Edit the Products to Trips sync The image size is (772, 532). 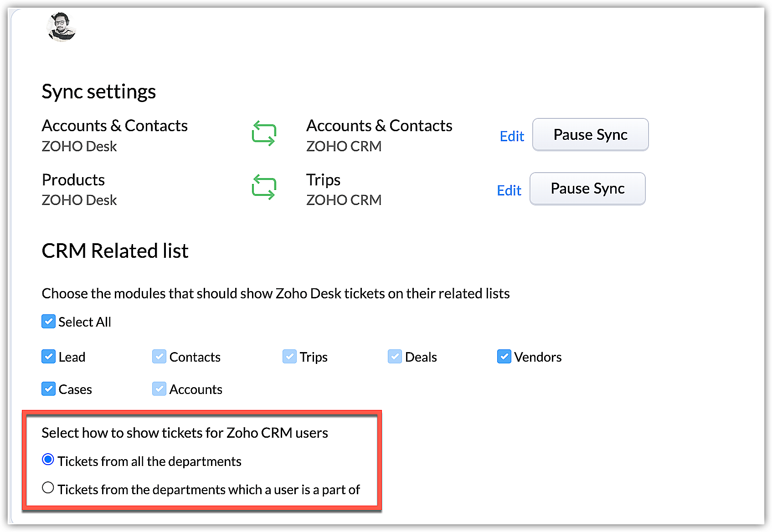pyautogui.click(x=509, y=190)
